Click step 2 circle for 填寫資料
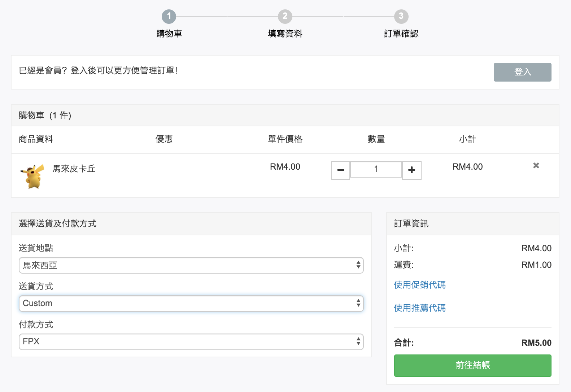 point(285,16)
